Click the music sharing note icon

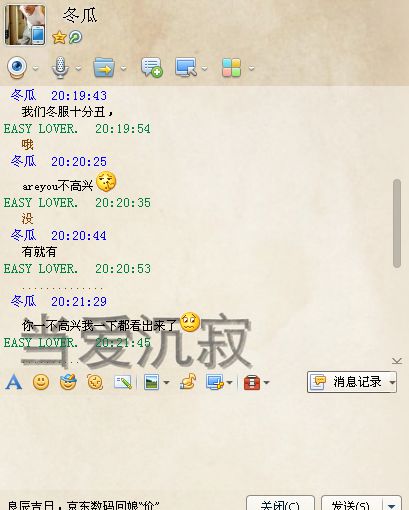point(188,382)
